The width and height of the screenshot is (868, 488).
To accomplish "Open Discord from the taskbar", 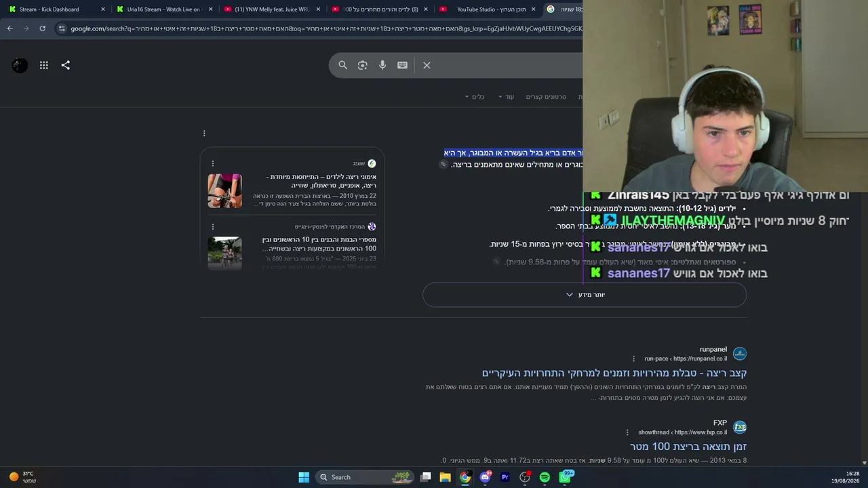I will tap(485, 477).
